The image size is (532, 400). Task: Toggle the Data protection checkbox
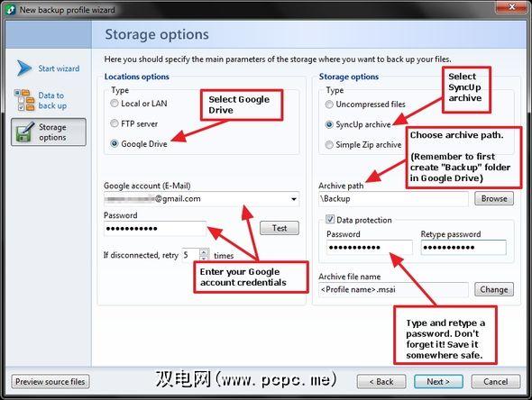coord(330,219)
